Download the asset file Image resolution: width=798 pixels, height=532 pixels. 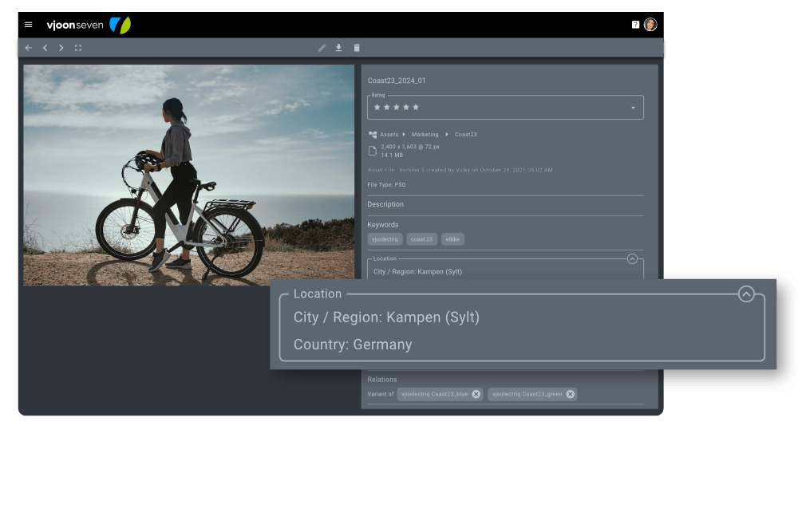(x=338, y=48)
